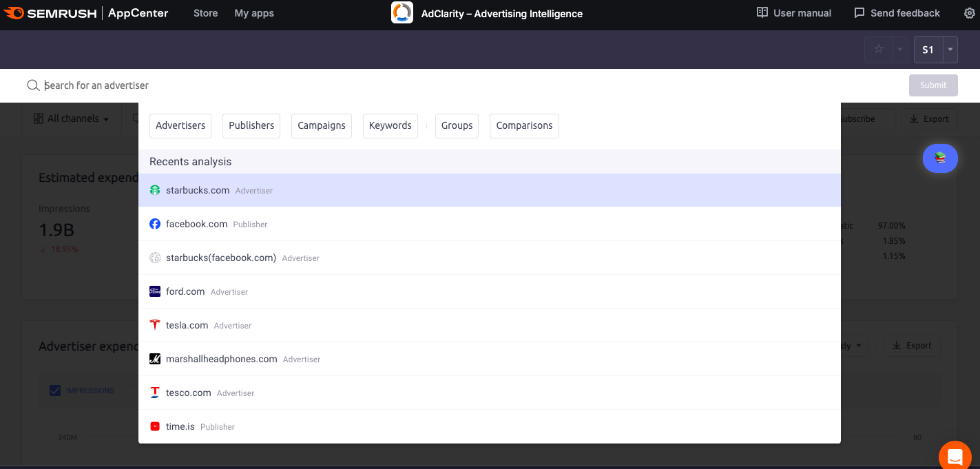Screen dimensions: 980x469
Task: Click the All channels grid icon
Action: [39, 118]
